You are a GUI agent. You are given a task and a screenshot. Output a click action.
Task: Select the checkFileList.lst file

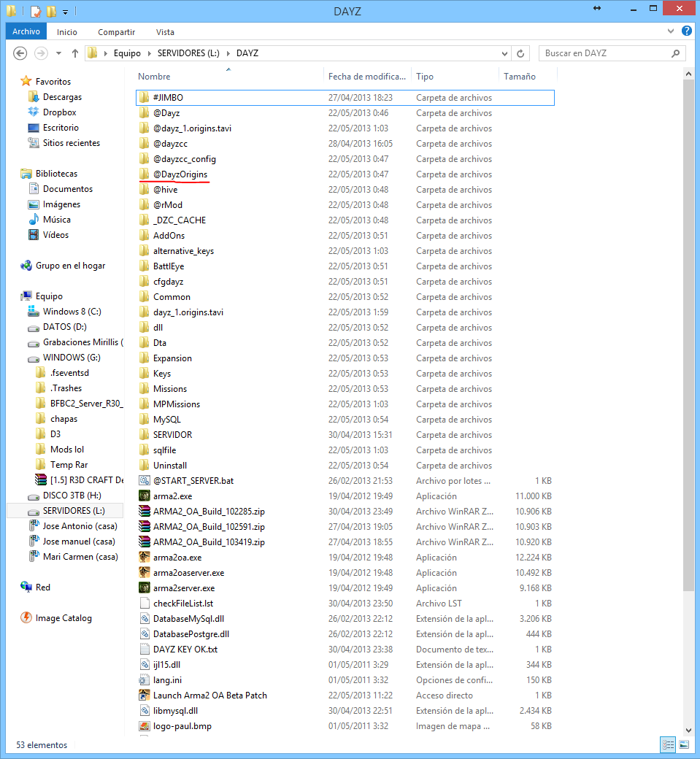coord(183,603)
